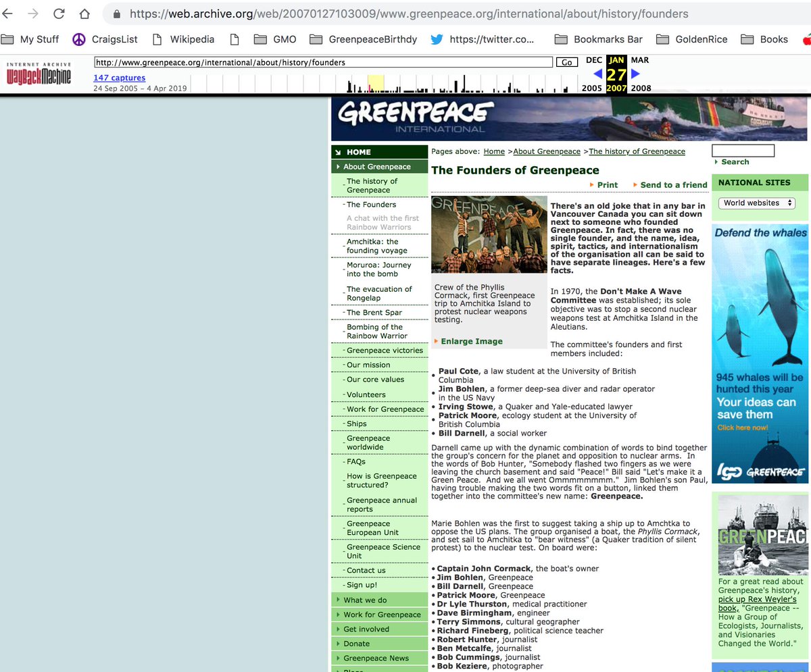Image resolution: width=811 pixels, height=672 pixels.
Task: Open Moruroa: Journey into the bomb
Action: 378,269
